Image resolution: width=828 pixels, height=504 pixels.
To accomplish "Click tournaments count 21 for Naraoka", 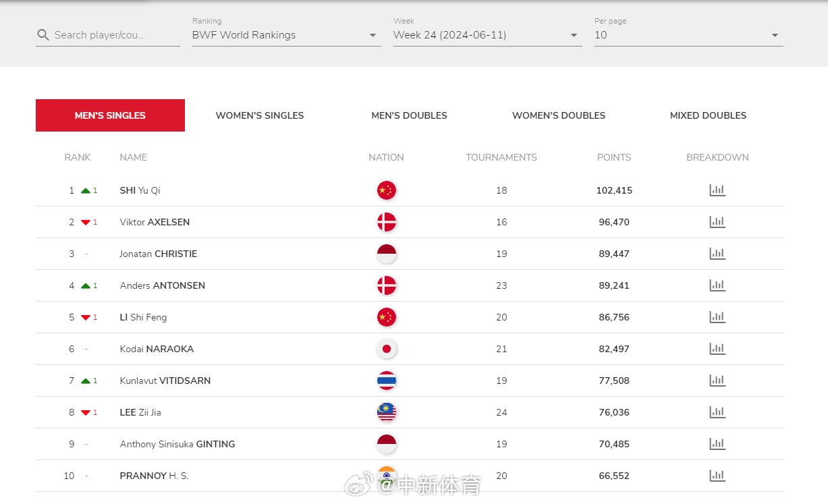I will [501, 349].
